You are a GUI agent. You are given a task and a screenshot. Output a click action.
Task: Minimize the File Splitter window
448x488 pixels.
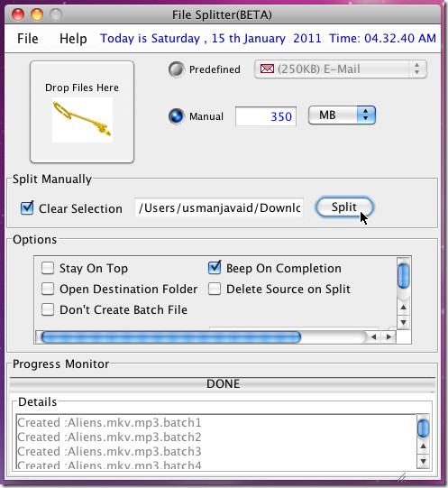tap(37, 14)
